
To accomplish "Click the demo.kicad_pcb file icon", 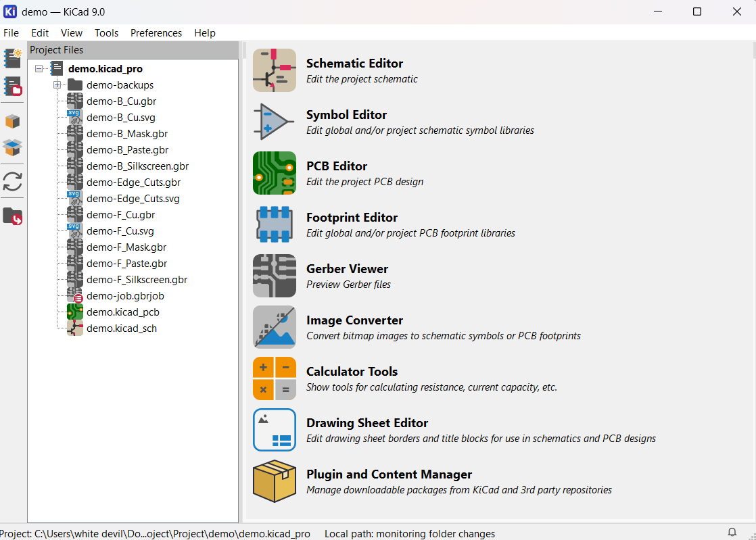I will pyautogui.click(x=75, y=312).
